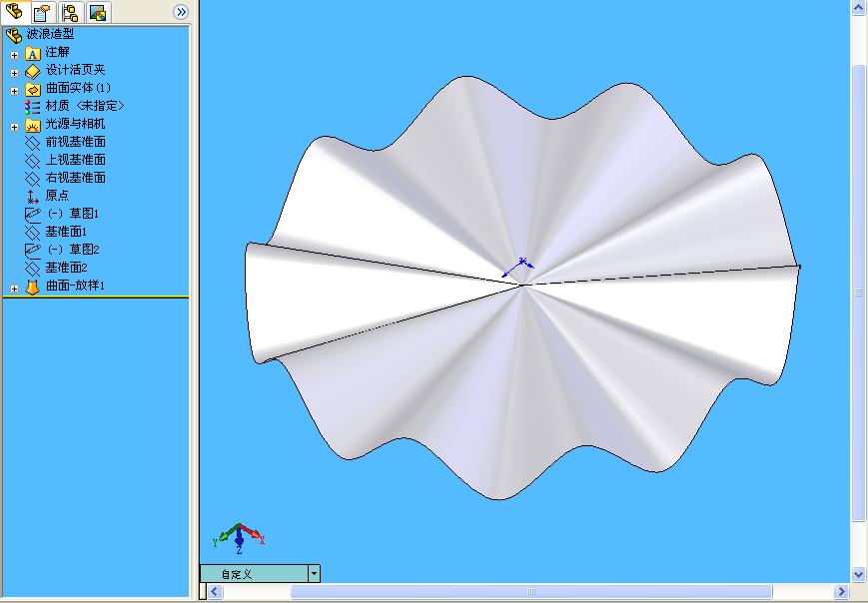Click the 曲面-放样1 loft surface icon

tap(33, 287)
